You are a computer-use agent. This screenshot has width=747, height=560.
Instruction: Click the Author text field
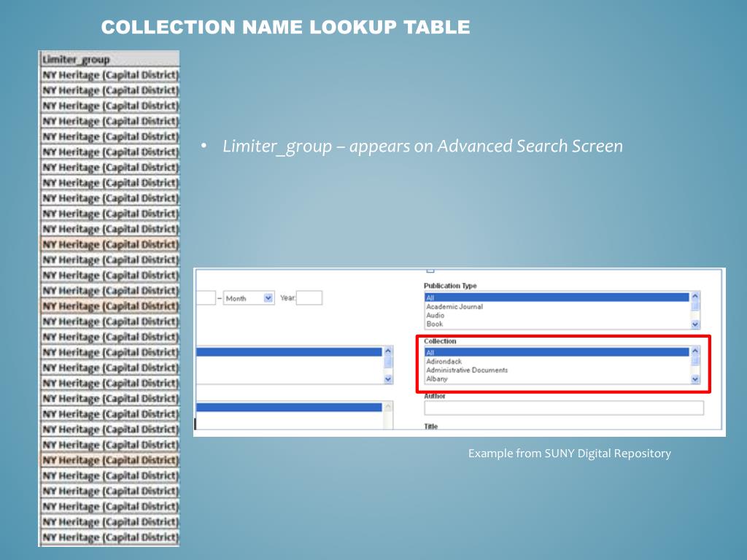point(563,408)
